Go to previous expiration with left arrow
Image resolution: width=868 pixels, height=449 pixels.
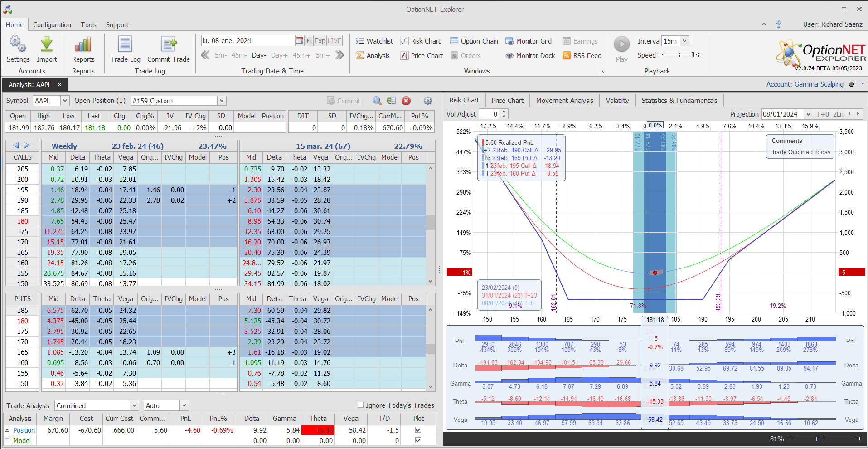(x=16, y=146)
